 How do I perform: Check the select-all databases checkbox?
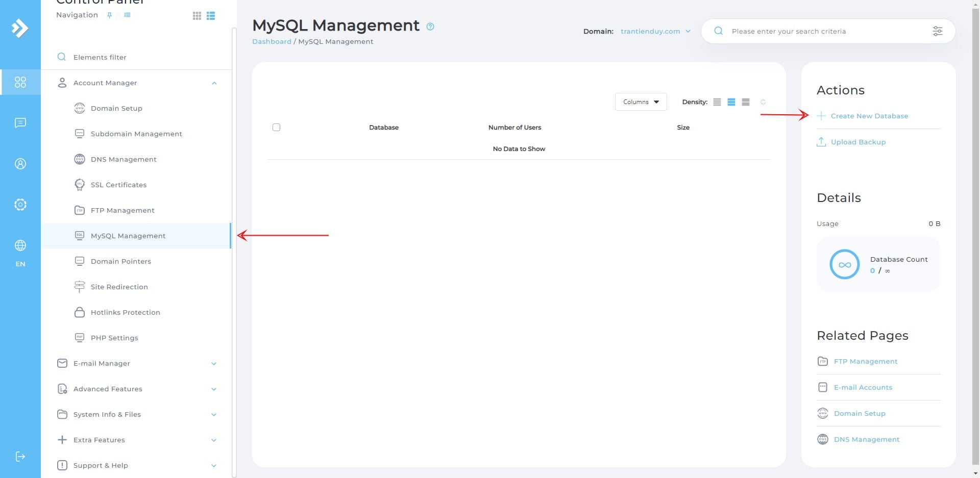pyautogui.click(x=276, y=128)
